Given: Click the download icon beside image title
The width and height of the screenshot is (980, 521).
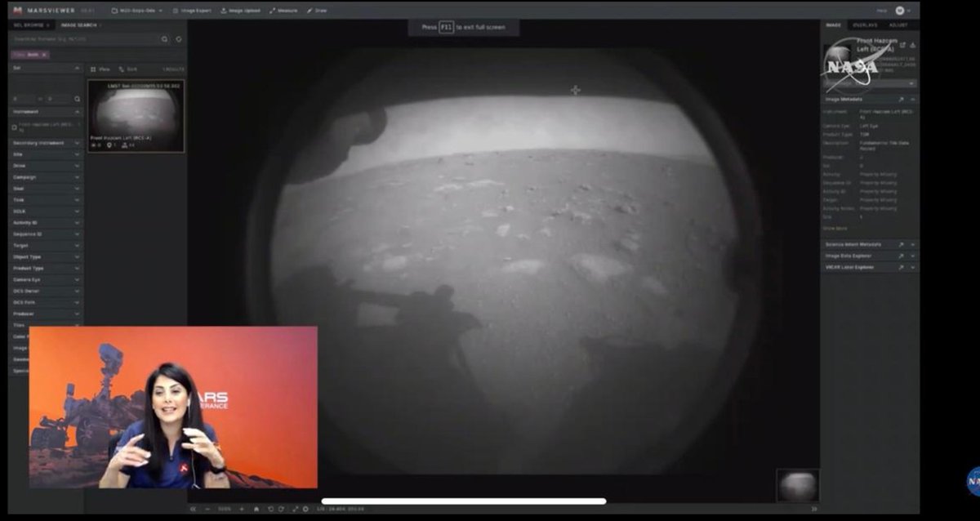Looking at the screenshot, I should coord(913,45).
